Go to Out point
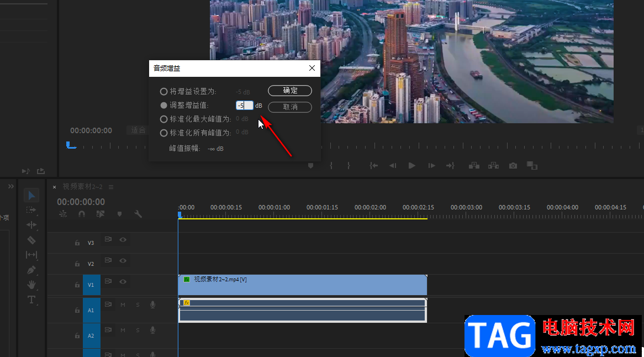Image resolution: width=644 pixels, height=357 pixels. (451, 166)
